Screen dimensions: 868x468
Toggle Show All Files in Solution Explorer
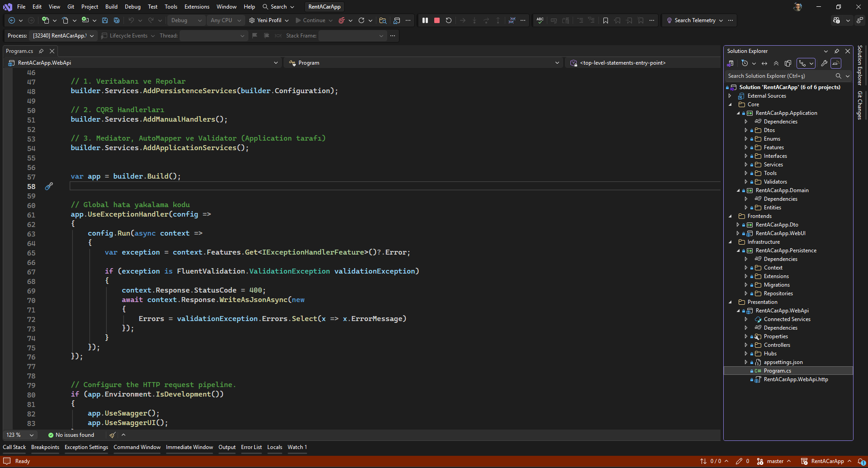coord(788,63)
